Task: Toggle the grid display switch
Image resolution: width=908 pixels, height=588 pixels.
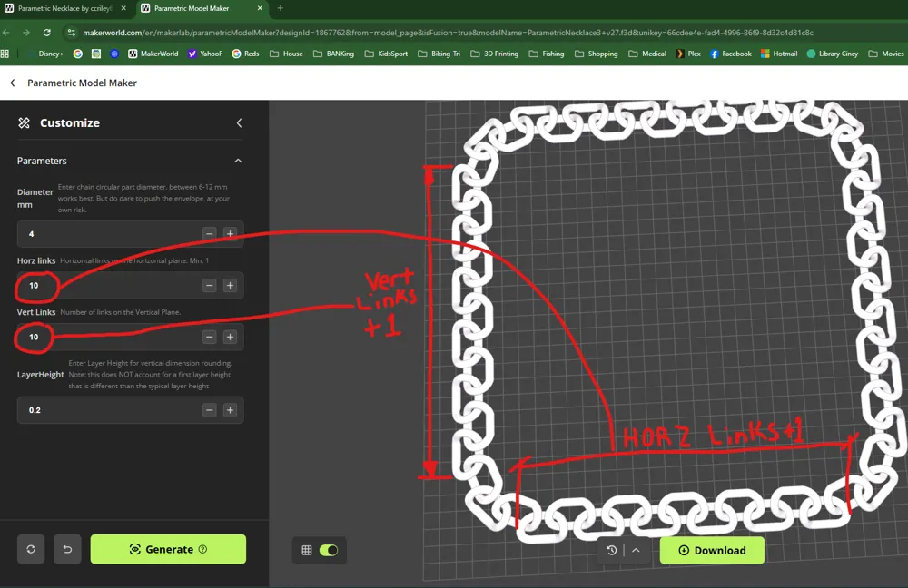Action: pos(329,550)
